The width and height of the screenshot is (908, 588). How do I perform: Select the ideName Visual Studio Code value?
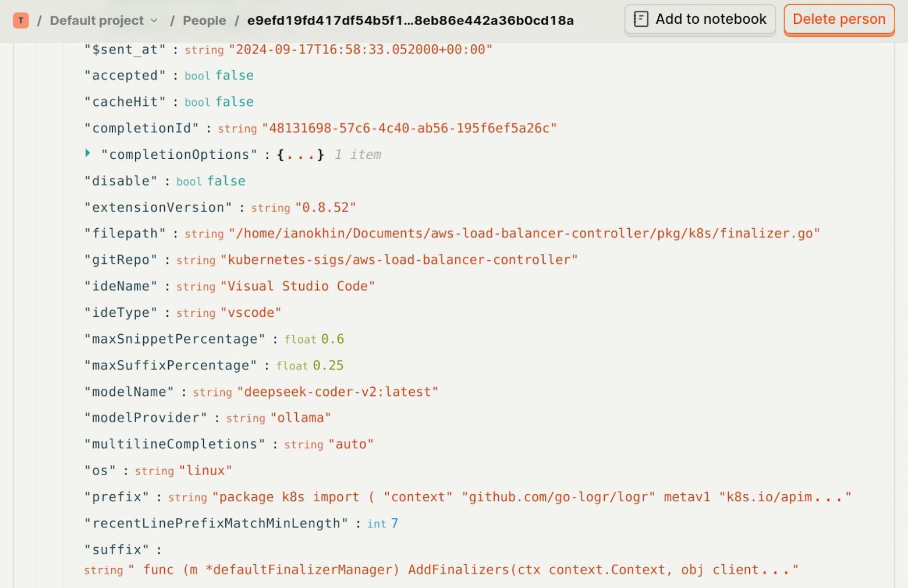point(297,286)
